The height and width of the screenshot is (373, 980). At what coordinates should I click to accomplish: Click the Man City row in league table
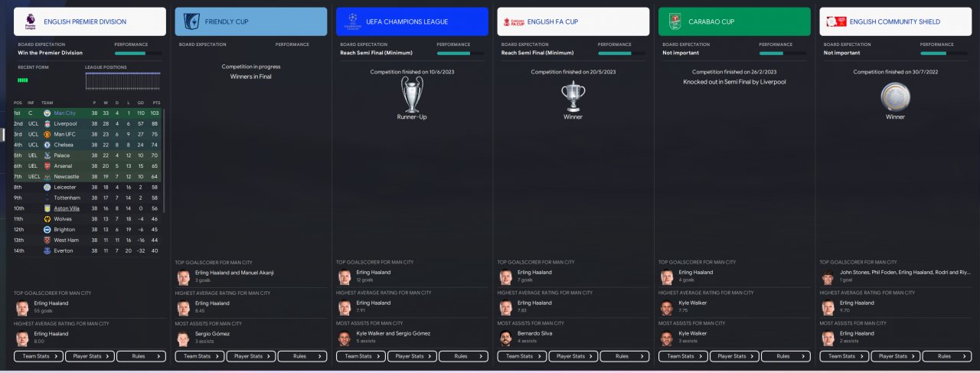88,113
